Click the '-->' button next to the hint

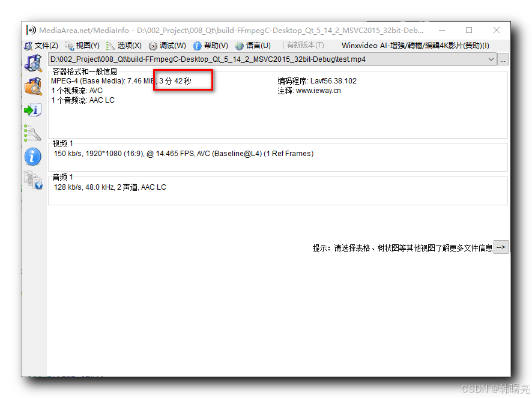501,247
